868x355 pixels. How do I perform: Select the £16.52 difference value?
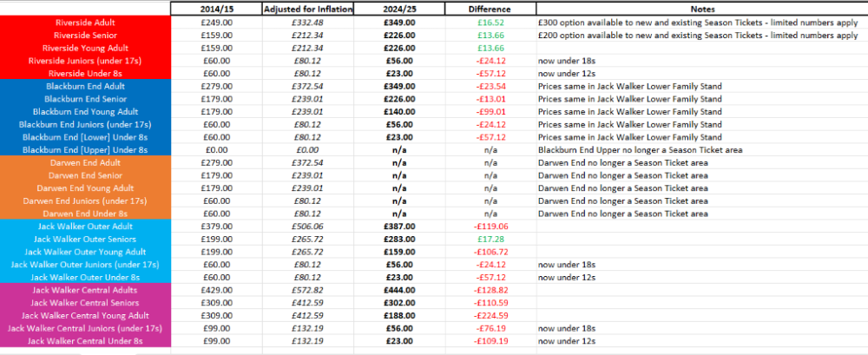point(490,22)
